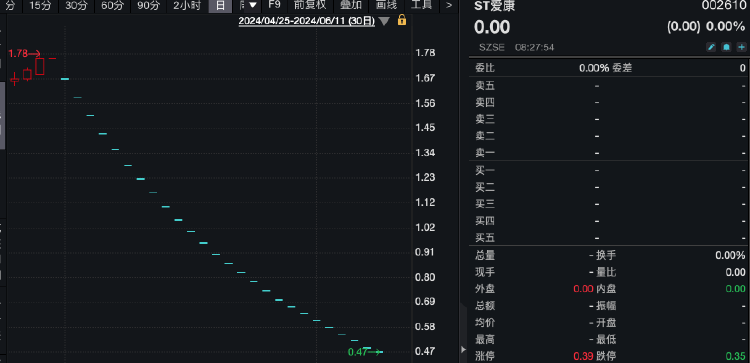The height and width of the screenshot is (363, 750).
Task: Toggle the orange chart lock icon
Action: click(402, 21)
